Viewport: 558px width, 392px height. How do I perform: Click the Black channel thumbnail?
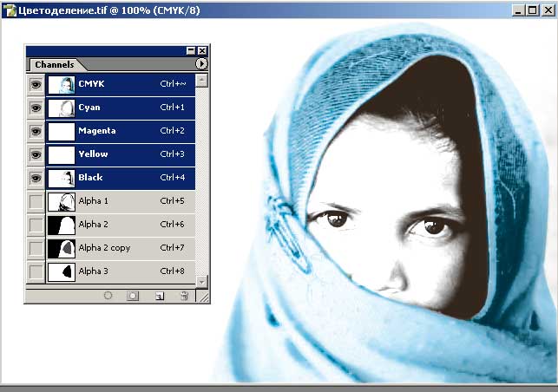click(x=62, y=178)
